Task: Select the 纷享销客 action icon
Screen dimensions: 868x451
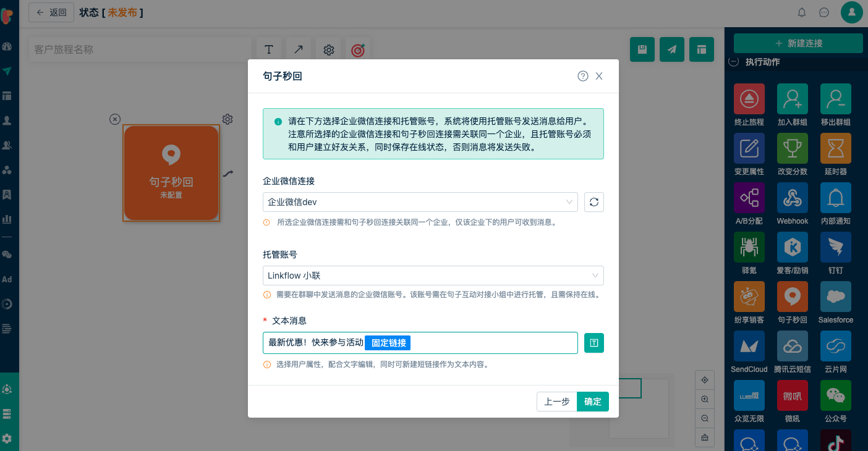Action: pyautogui.click(x=749, y=297)
